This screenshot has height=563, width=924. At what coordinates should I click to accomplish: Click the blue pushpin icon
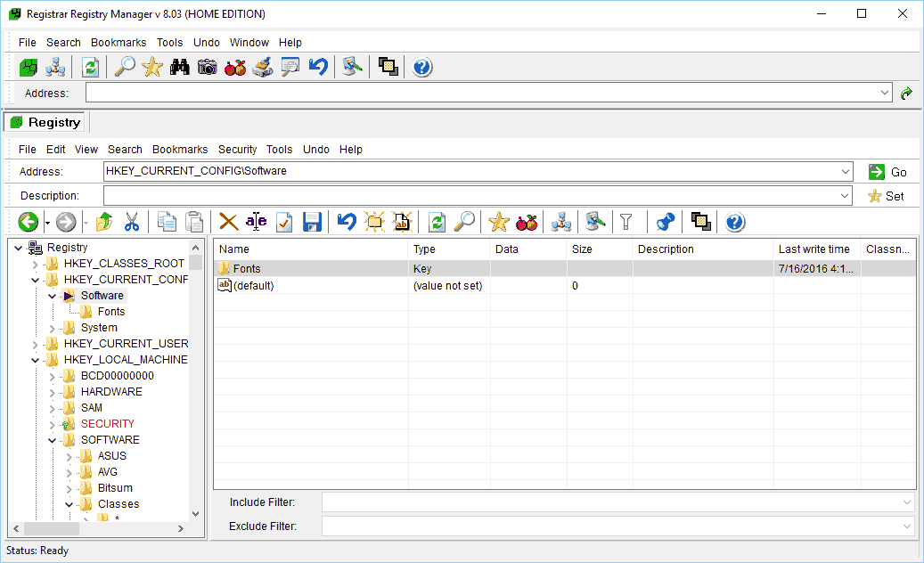665,222
